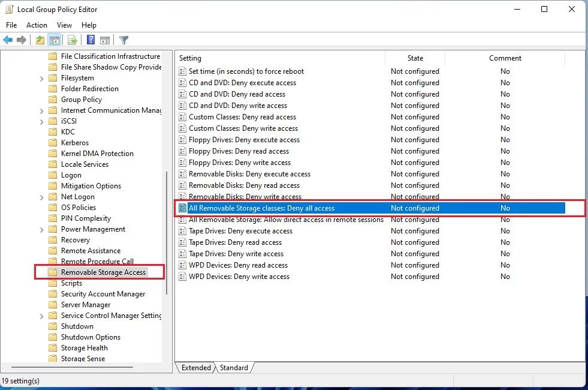The image size is (588, 390).
Task: Select the OS Policies folder
Action: [x=79, y=208]
